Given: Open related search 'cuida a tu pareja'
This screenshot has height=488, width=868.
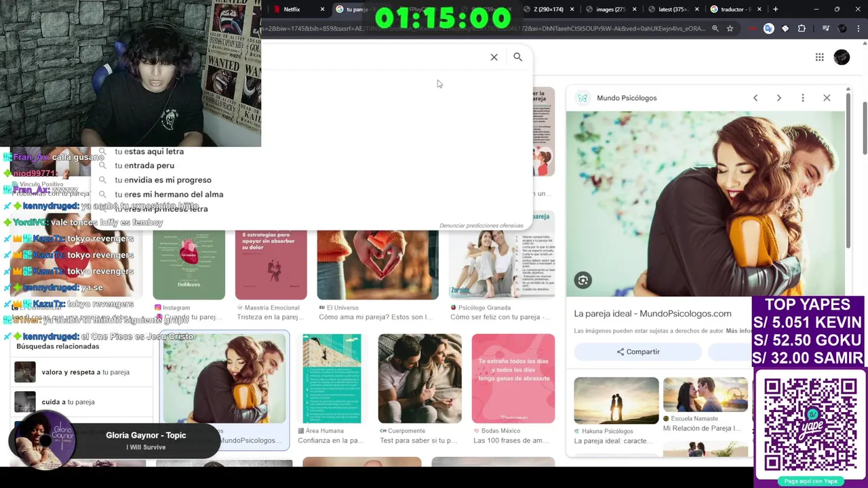Looking at the screenshot, I should (81, 402).
